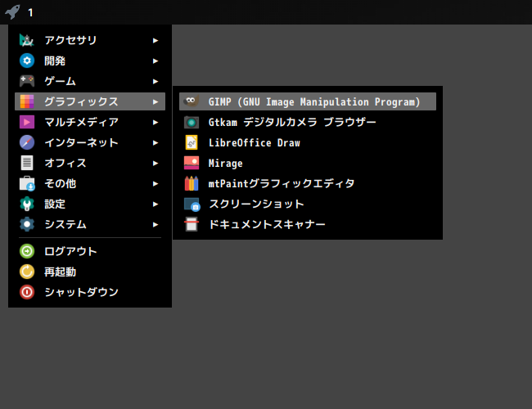Open the インターネット menu category
This screenshot has width=532, height=409.
(x=90, y=142)
